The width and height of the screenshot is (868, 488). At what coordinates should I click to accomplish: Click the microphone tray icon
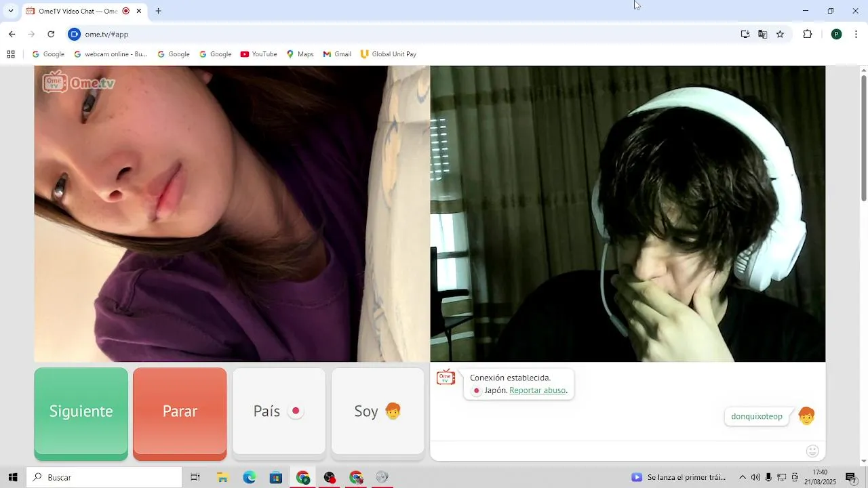pos(768,477)
